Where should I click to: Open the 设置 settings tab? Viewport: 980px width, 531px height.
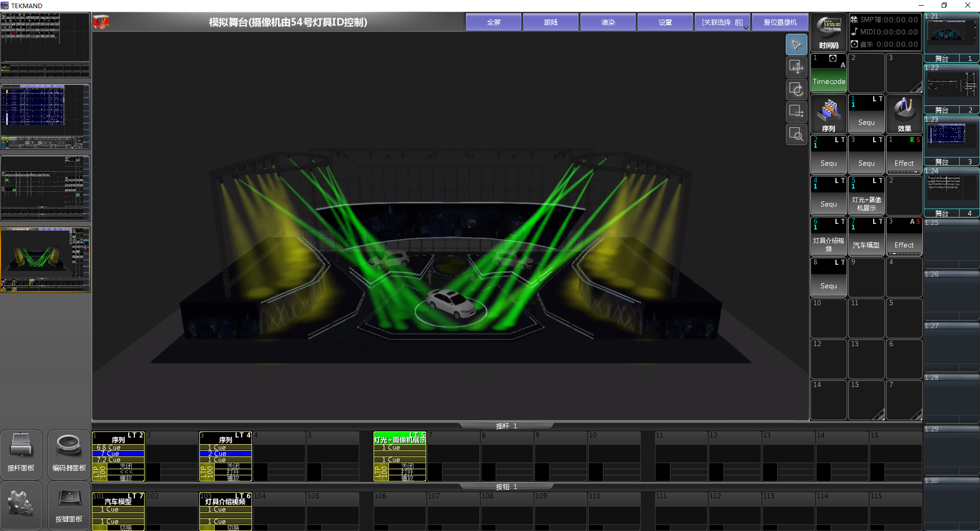(665, 22)
